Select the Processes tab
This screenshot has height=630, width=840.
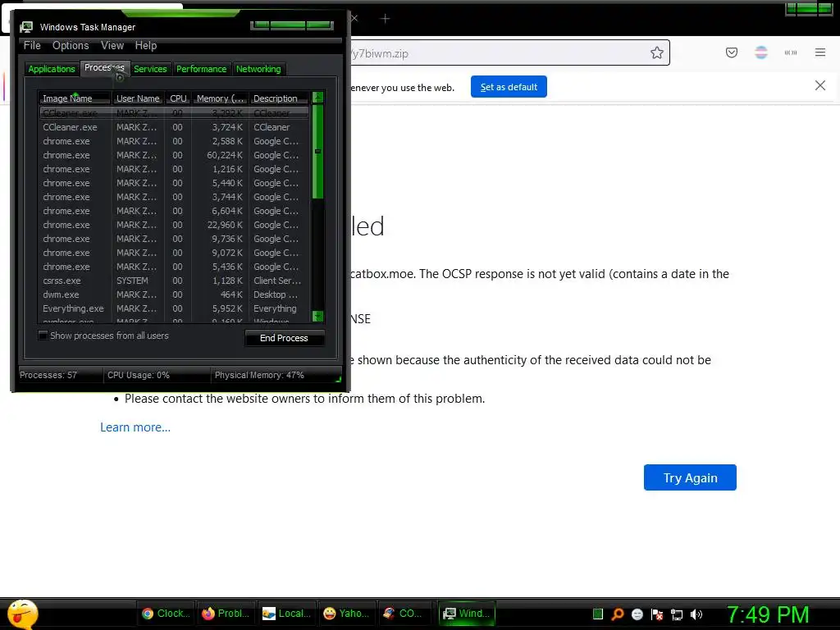[104, 67]
